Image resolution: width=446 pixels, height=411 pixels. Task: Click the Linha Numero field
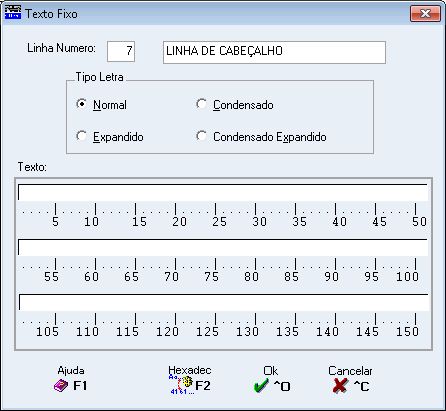pos(121,51)
